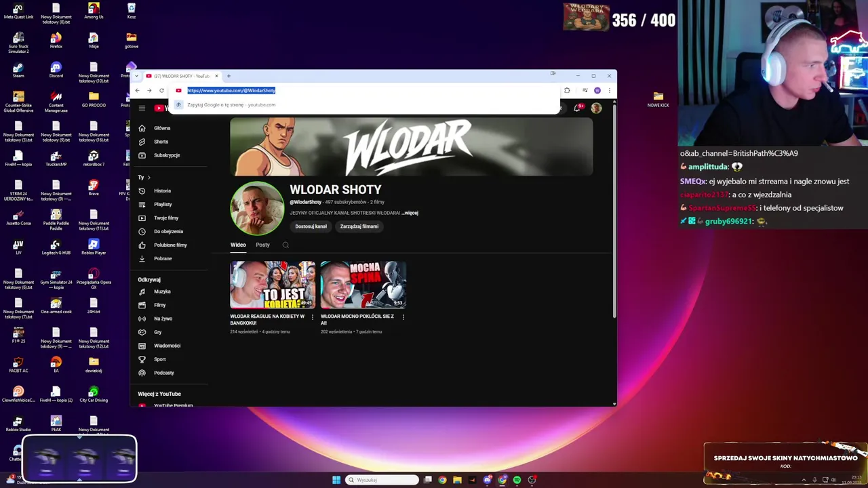Click browser back arrow
This screenshot has width=868, height=488.
tap(137, 90)
